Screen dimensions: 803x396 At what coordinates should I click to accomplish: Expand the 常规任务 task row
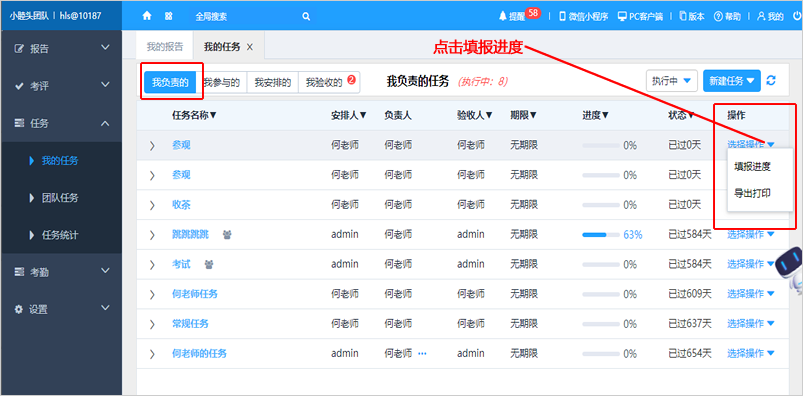click(152, 324)
